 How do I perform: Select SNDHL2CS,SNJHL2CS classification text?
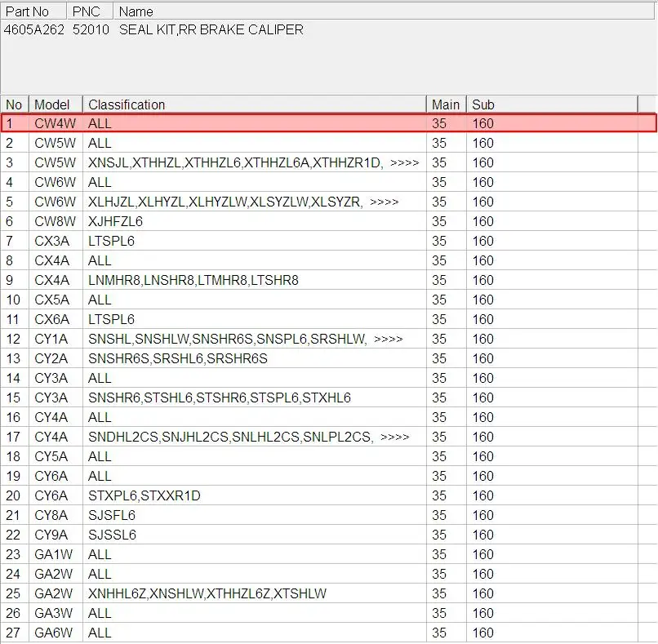(x=230, y=437)
